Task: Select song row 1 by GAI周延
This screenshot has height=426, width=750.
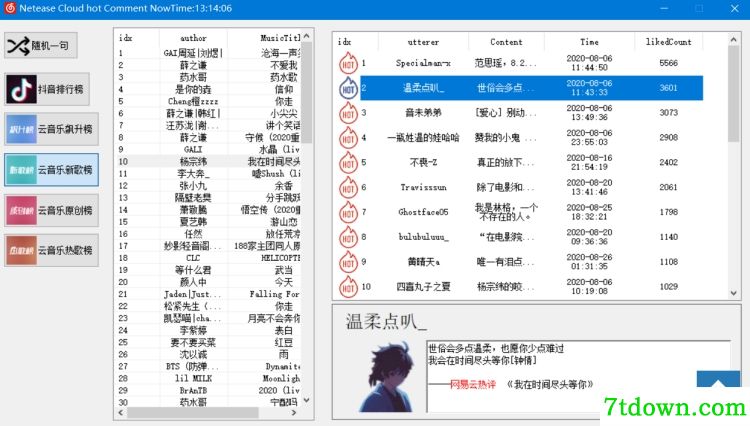Action: 209,53
